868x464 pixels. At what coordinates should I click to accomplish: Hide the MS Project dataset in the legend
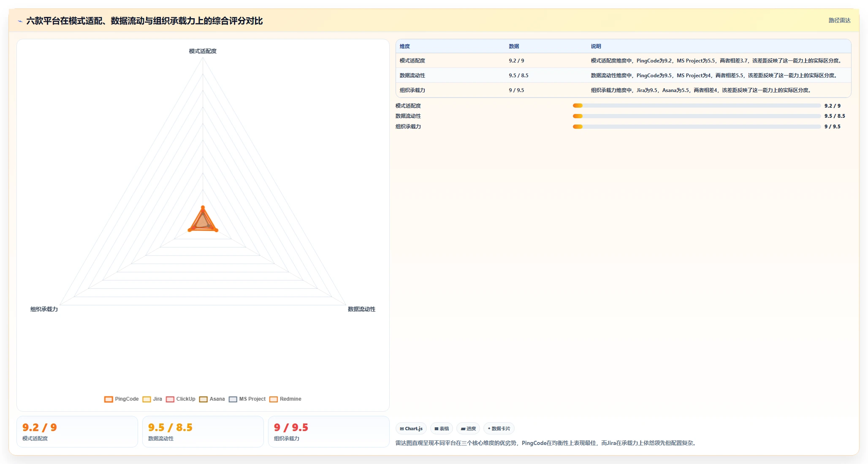point(247,399)
